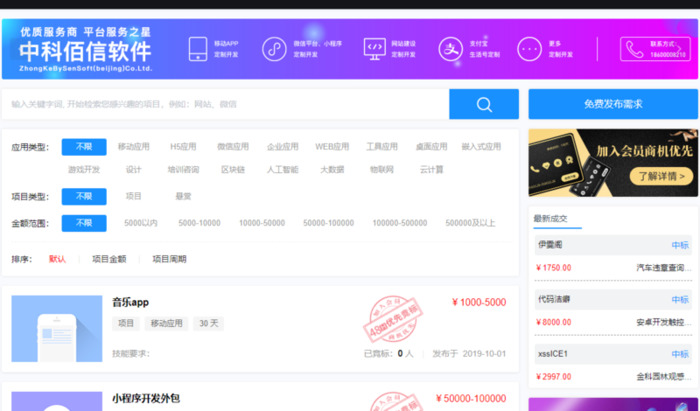This screenshot has width=700, height=411.
Task: Filter by 嵌入式应用 application type
Action: [481, 147]
